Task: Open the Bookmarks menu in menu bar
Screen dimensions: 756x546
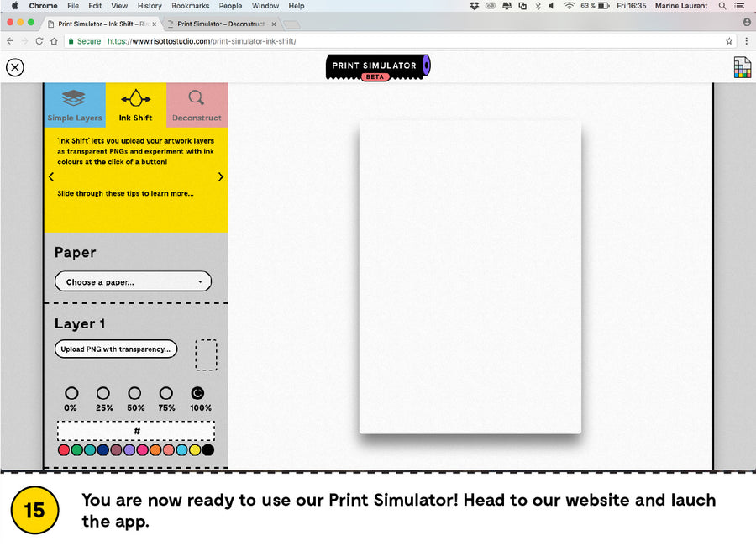Action: [189, 6]
